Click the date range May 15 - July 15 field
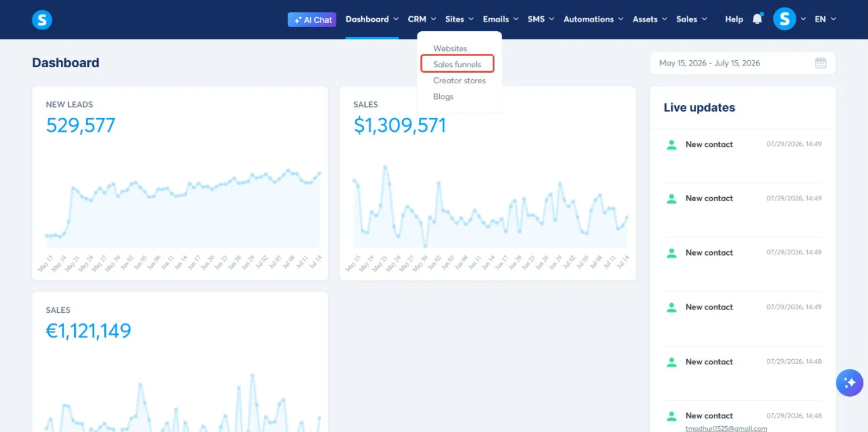 pyautogui.click(x=742, y=63)
